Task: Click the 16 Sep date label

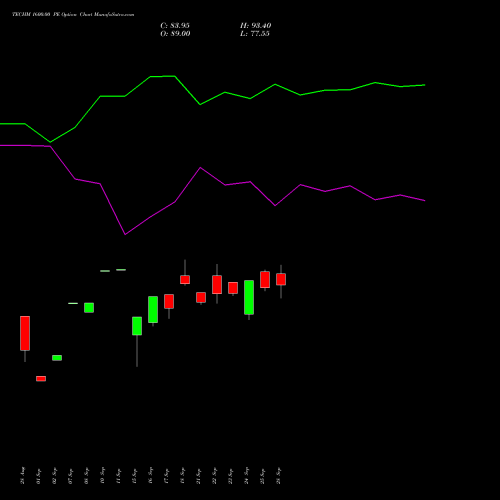Action: (150, 476)
